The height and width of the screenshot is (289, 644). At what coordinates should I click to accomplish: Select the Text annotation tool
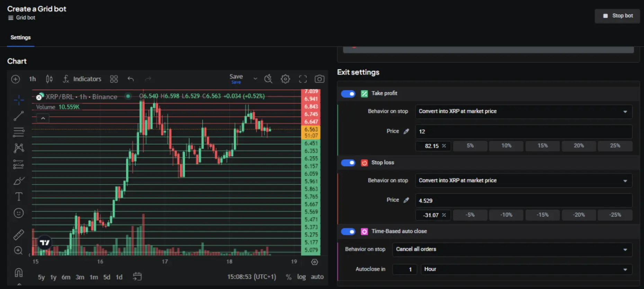pyautogui.click(x=19, y=197)
